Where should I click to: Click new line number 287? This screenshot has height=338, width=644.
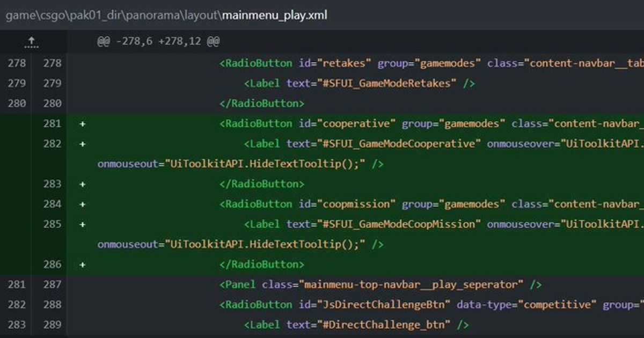[52, 284]
